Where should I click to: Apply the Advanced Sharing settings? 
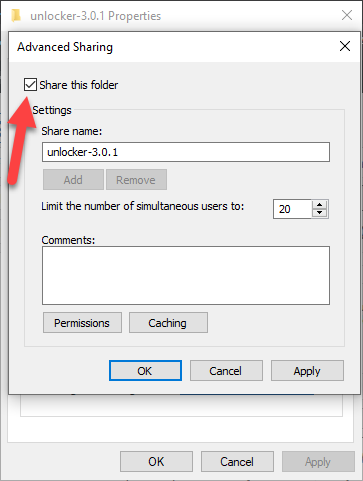[307, 370]
